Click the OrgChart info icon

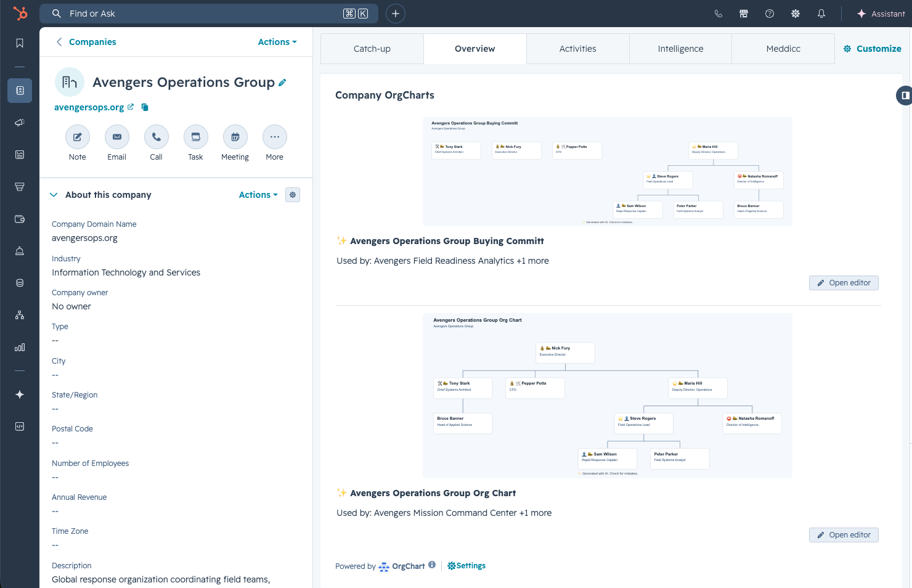click(x=432, y=565)
